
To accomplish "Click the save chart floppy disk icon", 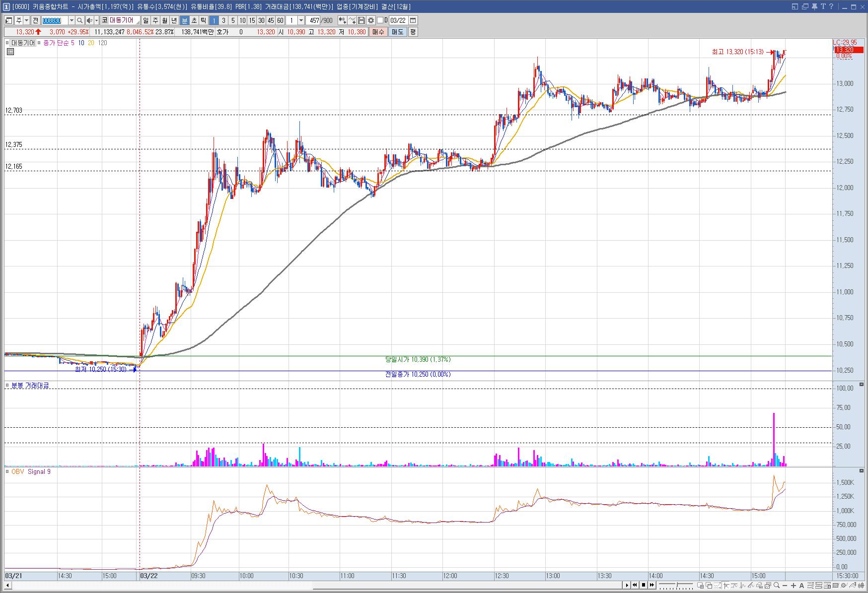I will (x=362, y=20).
